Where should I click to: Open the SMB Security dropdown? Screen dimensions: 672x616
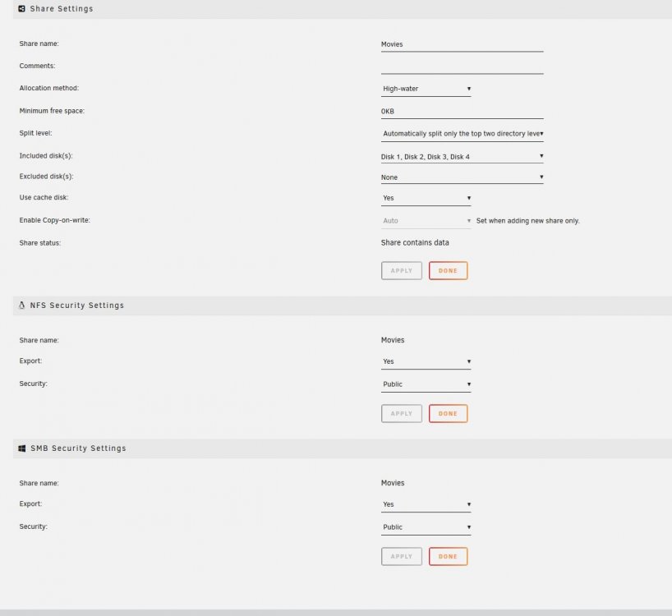point(426,527)
